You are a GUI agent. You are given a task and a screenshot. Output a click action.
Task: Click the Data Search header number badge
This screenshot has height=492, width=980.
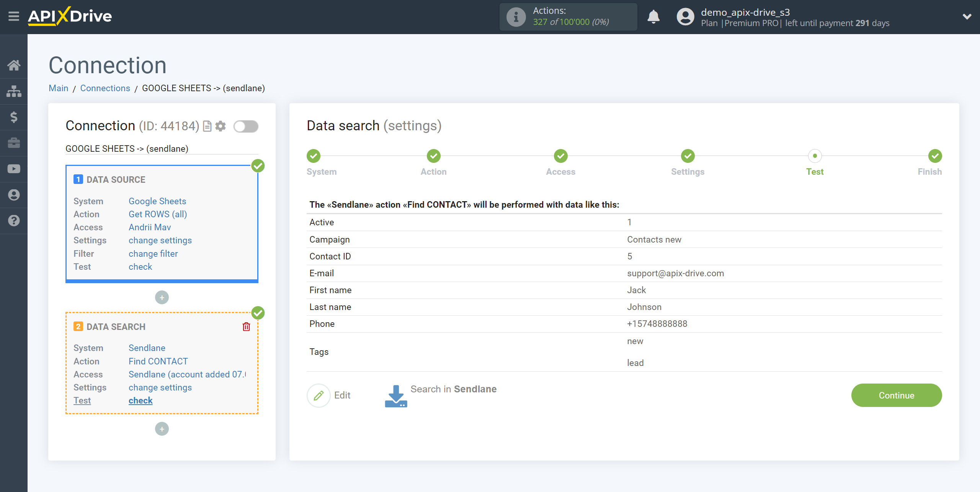pos(78,326)
